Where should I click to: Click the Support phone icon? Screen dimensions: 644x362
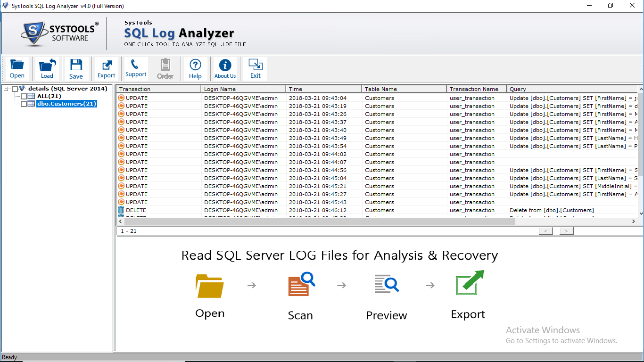point(136,68)
